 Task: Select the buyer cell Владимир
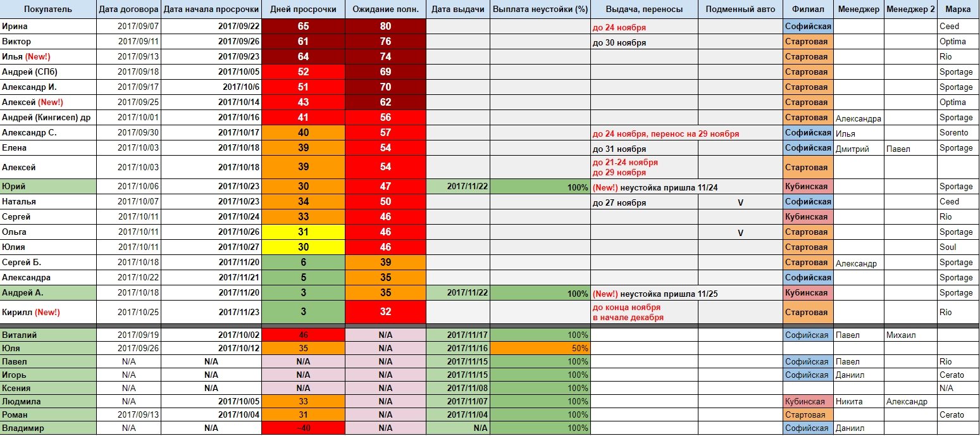coord(48,428)
